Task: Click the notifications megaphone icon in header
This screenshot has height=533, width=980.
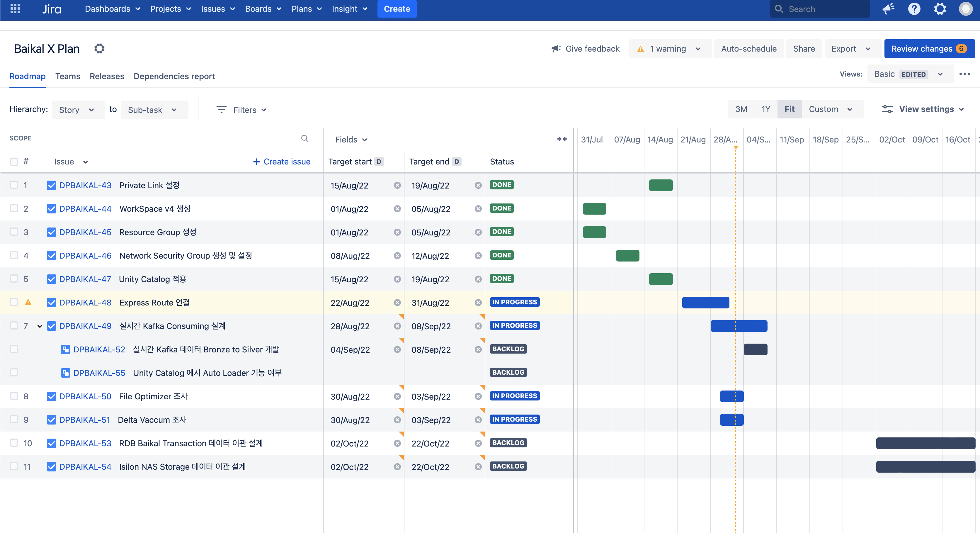Action: coord(889,9)
